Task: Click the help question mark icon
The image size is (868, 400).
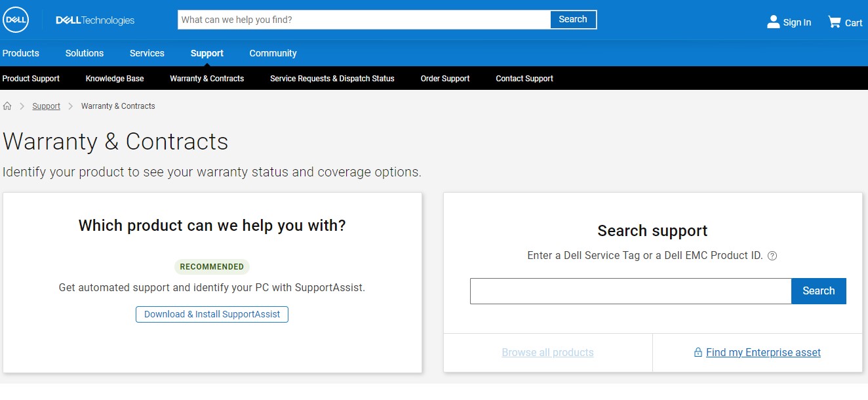Action: [772, 256]
